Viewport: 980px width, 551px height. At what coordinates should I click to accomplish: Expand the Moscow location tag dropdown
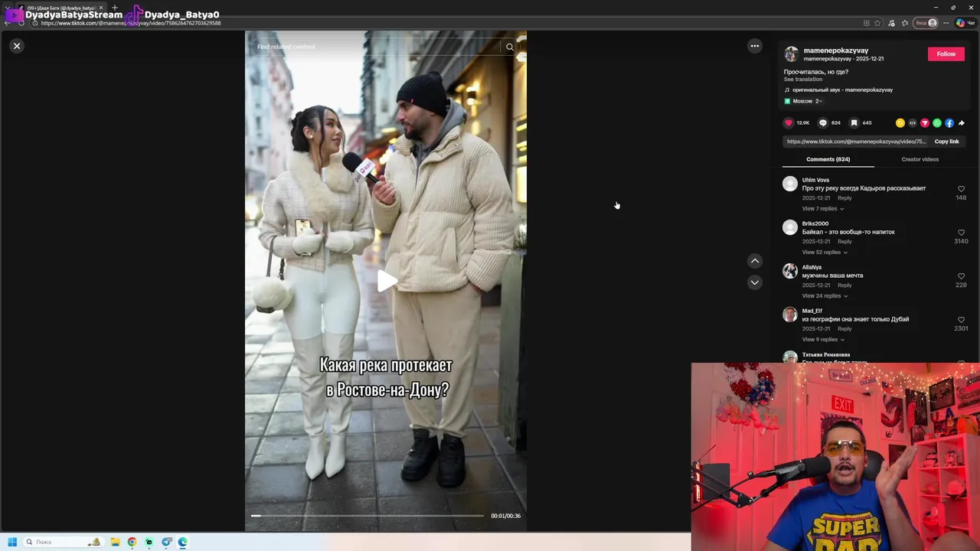point(803,101)
